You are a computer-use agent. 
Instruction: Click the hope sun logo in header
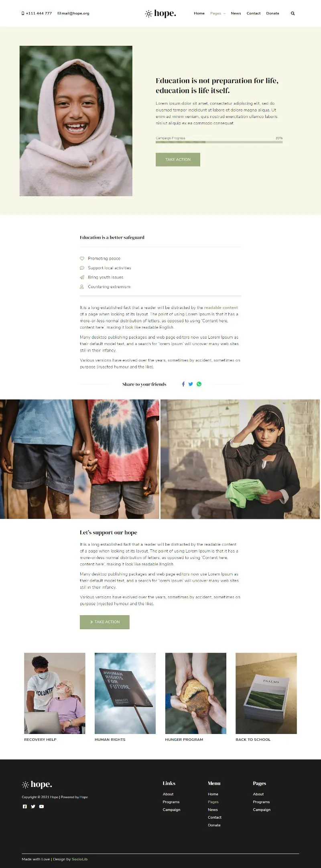pyautogui.click(x=160, y=13)
